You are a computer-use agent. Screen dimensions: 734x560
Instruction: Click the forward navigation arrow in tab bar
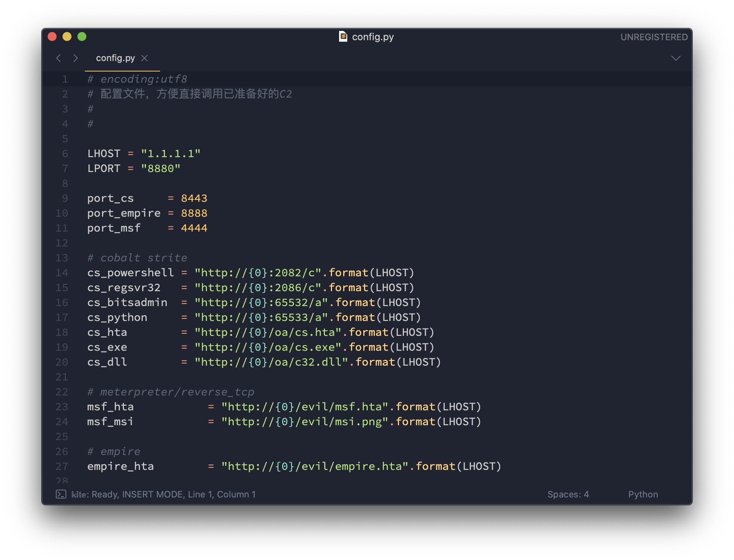click(76, 58)
